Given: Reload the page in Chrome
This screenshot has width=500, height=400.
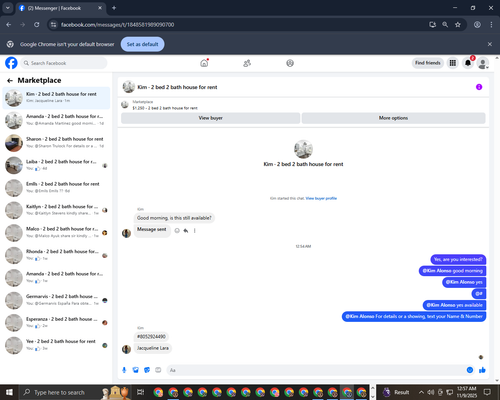Looking at the screenshot, I should 37,25.
